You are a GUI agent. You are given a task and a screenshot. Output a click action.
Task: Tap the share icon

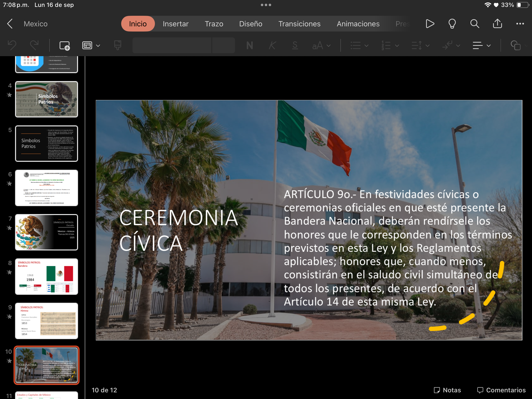click(x=498, y=24)
